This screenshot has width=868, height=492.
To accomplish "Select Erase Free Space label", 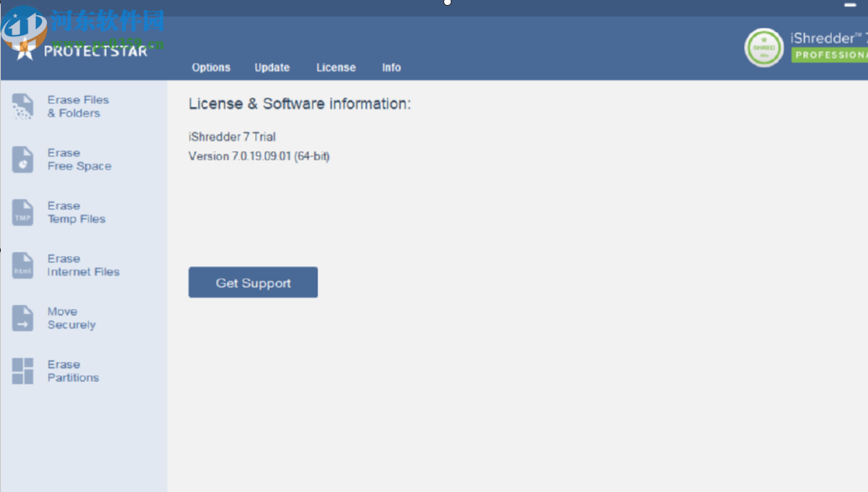I will coord(79,160).
